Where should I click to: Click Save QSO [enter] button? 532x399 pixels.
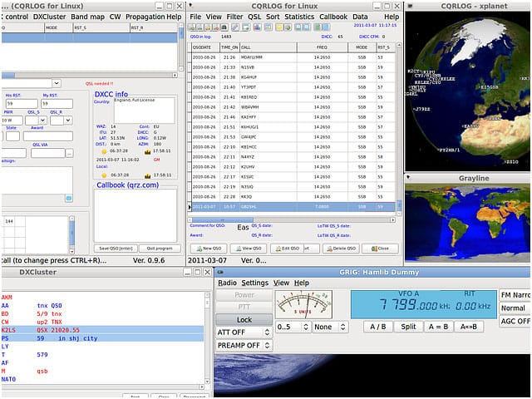tap(116, 249)
